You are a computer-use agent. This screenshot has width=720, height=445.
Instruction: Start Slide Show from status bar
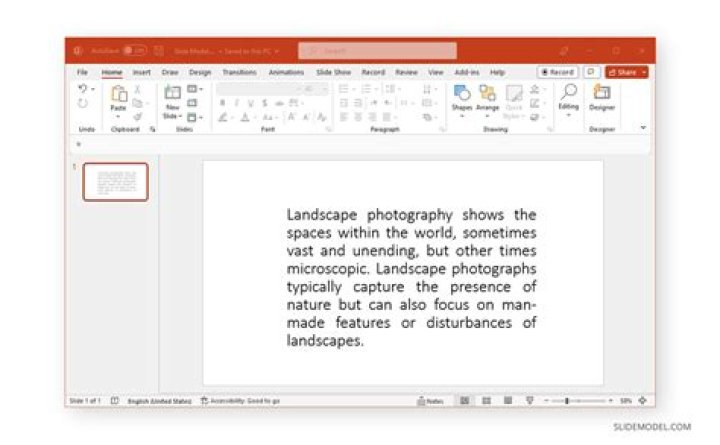coord(529,401)
